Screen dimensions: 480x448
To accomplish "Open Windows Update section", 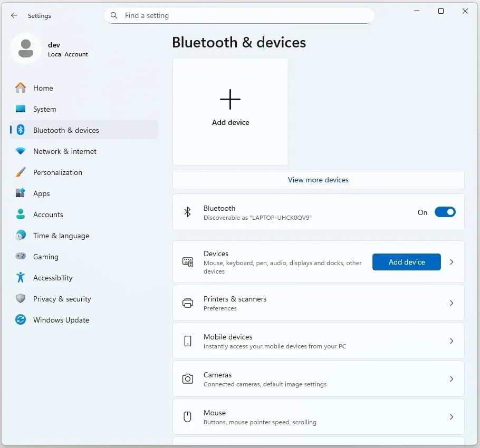I will [84, 320].
